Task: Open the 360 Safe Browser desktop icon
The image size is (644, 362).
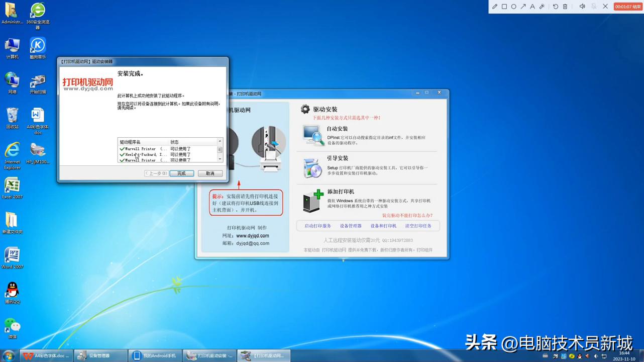Action: tap(38, 16)
